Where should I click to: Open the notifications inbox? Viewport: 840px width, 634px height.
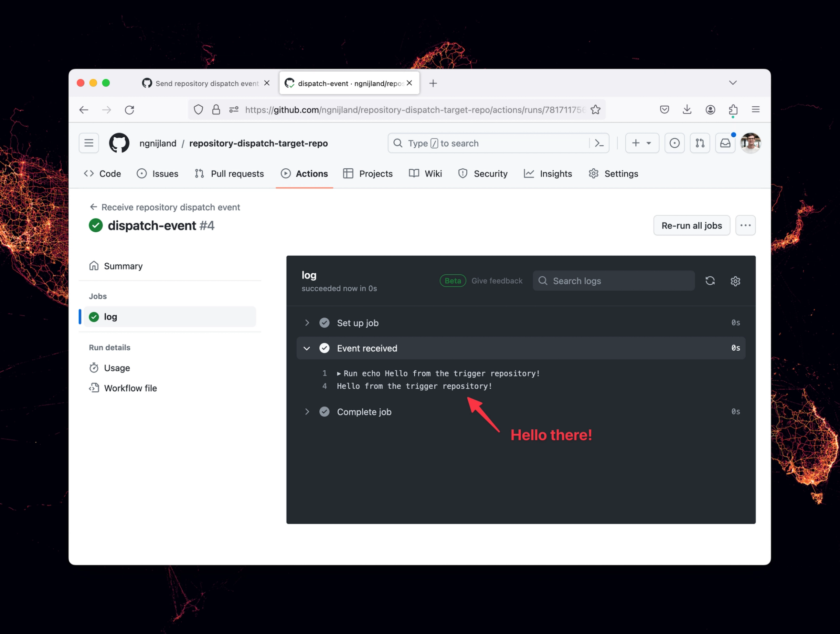tap(725, 143)
